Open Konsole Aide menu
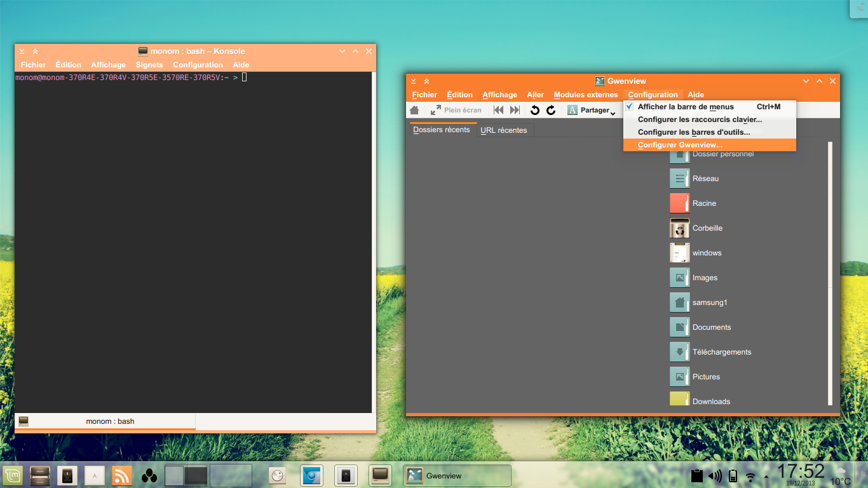Viewport: 868px width, 488px height. [x=241, y=65]
